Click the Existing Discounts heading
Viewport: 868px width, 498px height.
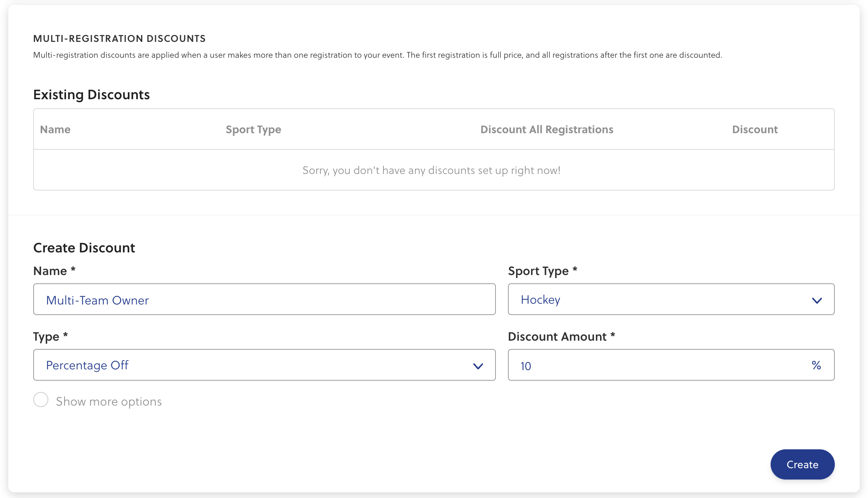[91, 94]
